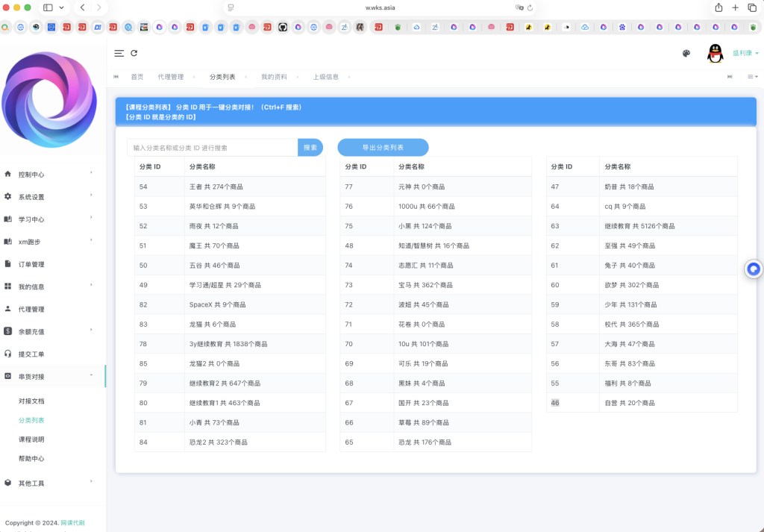
Task: Click the row 王者 共 274个商品
Action: [230, 187]
